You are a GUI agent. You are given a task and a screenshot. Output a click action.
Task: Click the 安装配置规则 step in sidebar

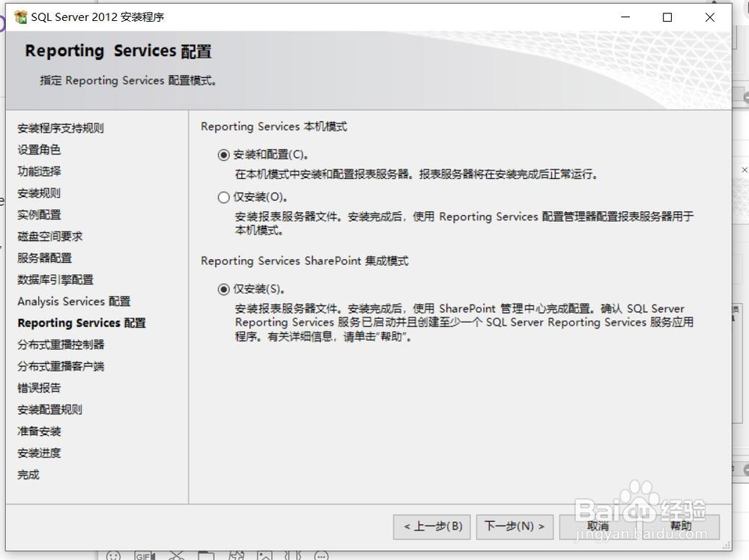49,410
